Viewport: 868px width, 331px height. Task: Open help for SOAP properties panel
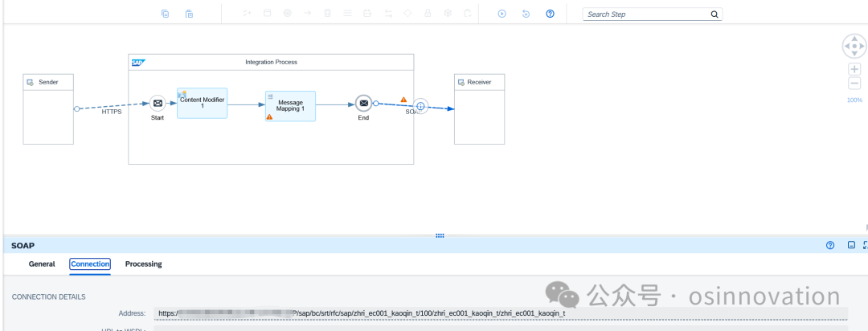pyautogui.click(x=829, y=245)
